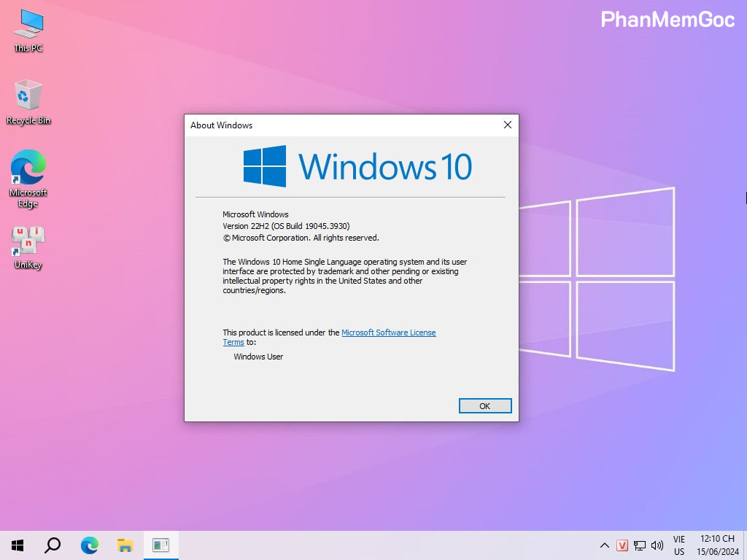The height and width of the screenshot is (560, 747).
Task: Click the Microsoft Edge desktop shortcut
Action: tap(28, 177)
